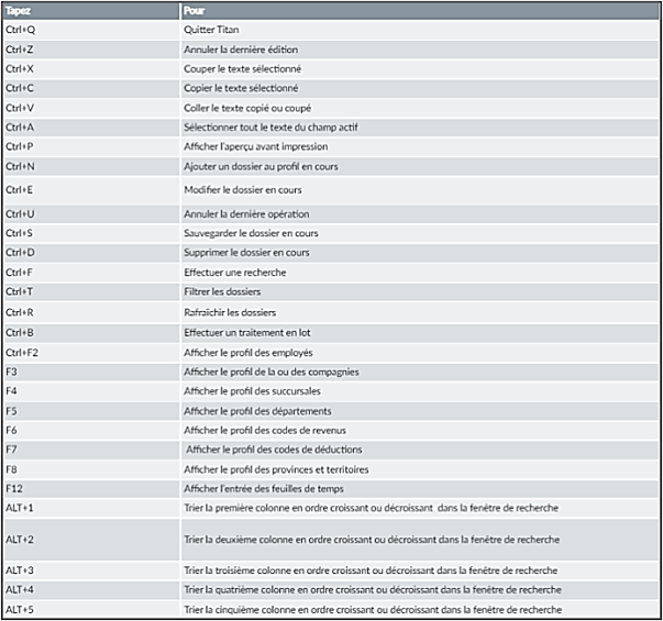Click 'Afficher le profil des succursales' text
Image resolution: width=663 pixels, height=621 pixels.
[x=252, y=391]
